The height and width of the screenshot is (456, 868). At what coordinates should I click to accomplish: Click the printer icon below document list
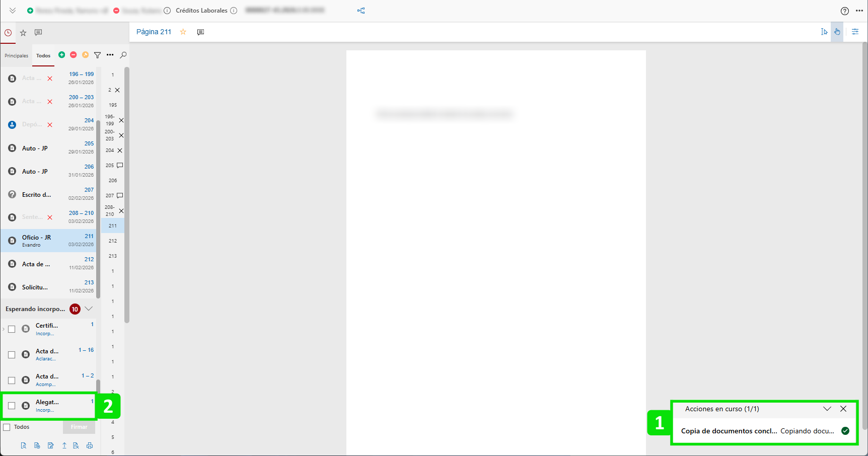click(x=90, y=445)
